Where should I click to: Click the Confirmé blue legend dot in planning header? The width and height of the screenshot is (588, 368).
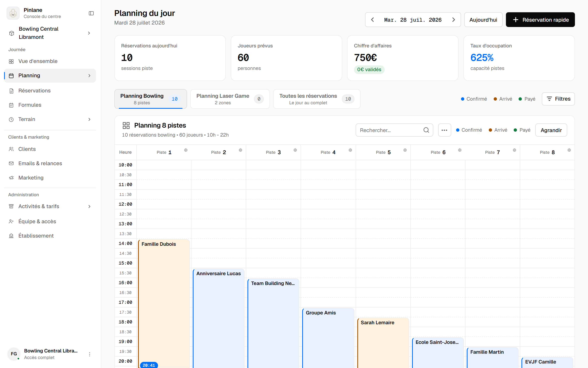tap(458, 130)
